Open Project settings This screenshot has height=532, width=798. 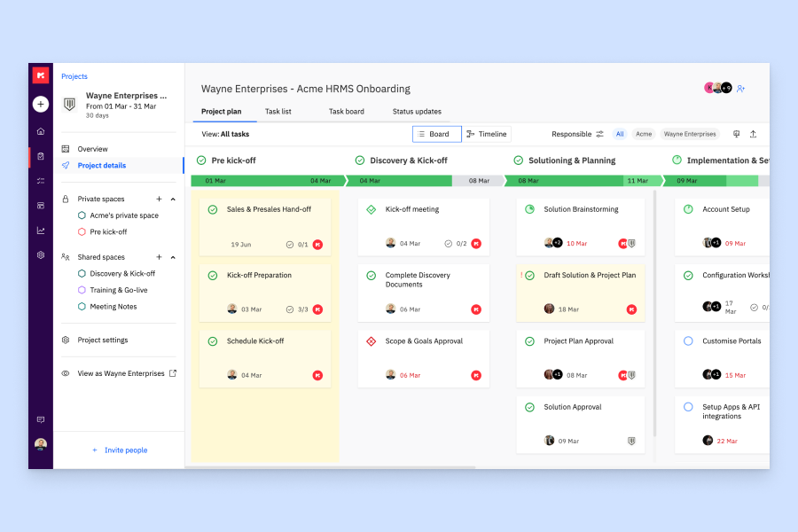coord(102,340)
